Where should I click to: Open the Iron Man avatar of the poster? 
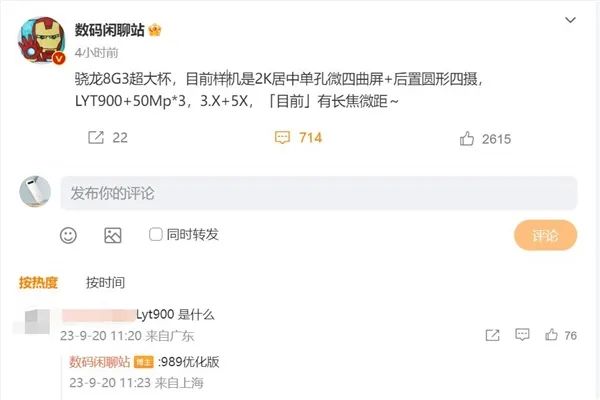click(42, 40)
